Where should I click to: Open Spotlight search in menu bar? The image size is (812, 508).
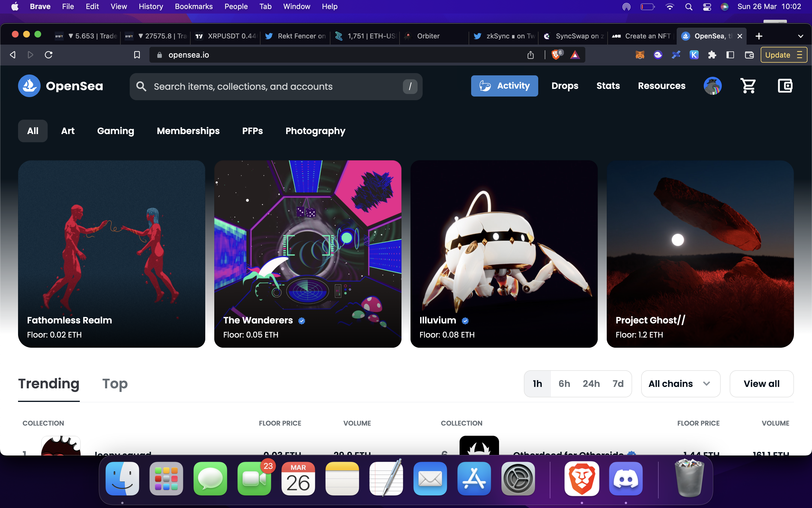point(689,7)
